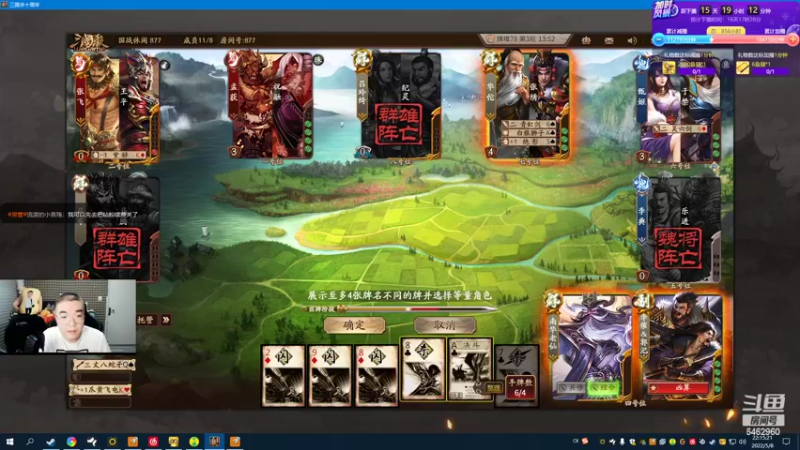Click the empty bottom equipment slot
800x450 pixels.
point(101,402)
